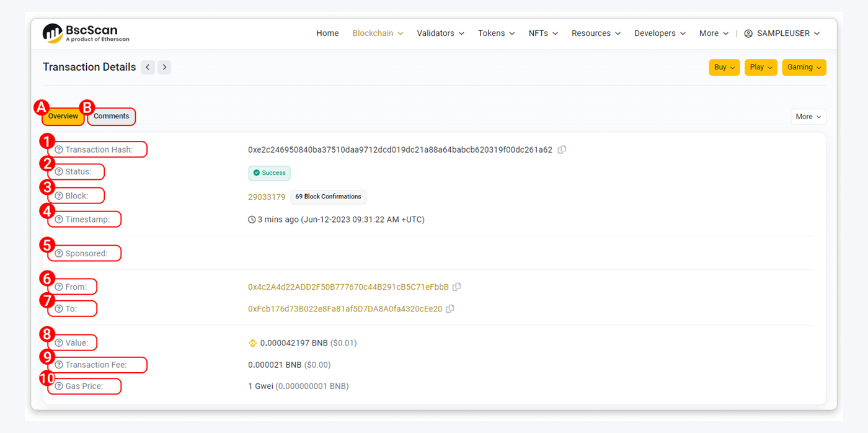This screenshot has height=433, width=868.
Task: Copy the From address using its copy icon
Action: (456, 287)
